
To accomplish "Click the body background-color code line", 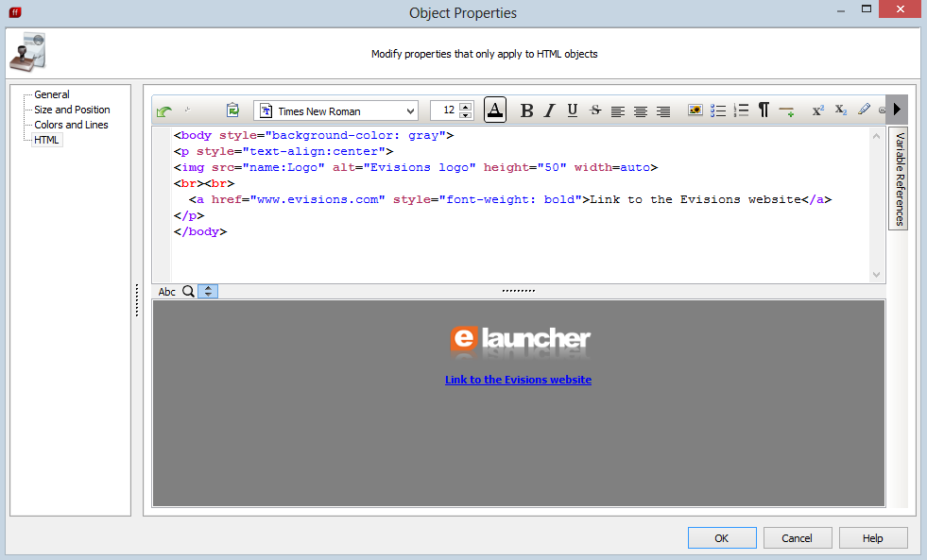I will (314, 135).
